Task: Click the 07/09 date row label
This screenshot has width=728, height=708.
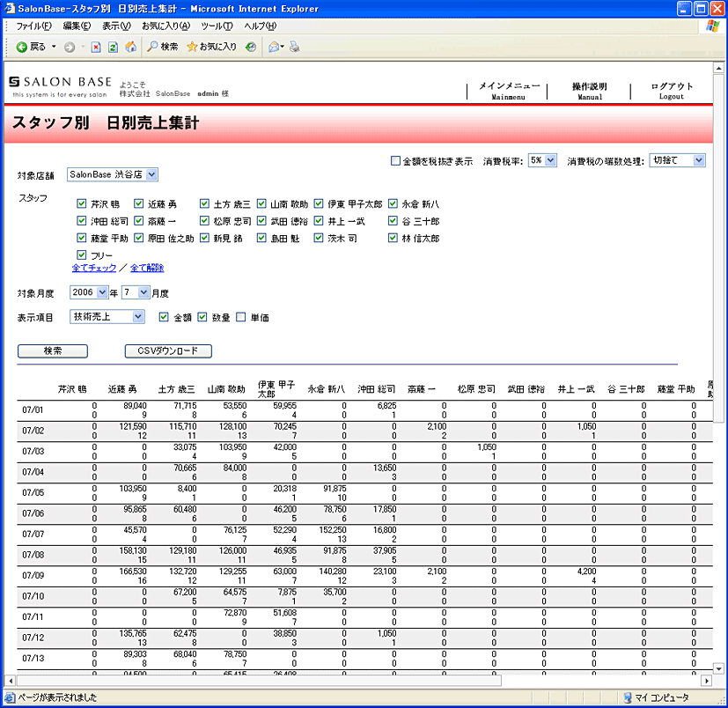Action: (x=33, y=576)
